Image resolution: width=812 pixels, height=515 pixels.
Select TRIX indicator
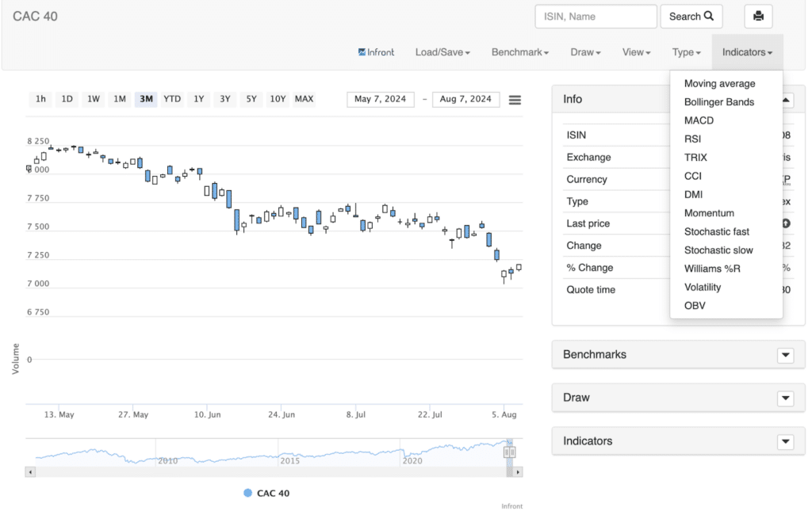[x=695, y=158]
